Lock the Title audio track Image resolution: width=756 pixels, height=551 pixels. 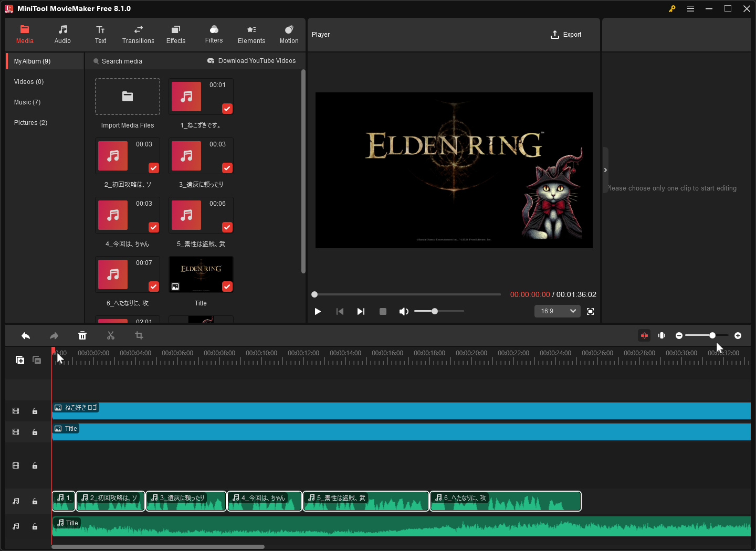pyautogui.click(x=35, y=526)
